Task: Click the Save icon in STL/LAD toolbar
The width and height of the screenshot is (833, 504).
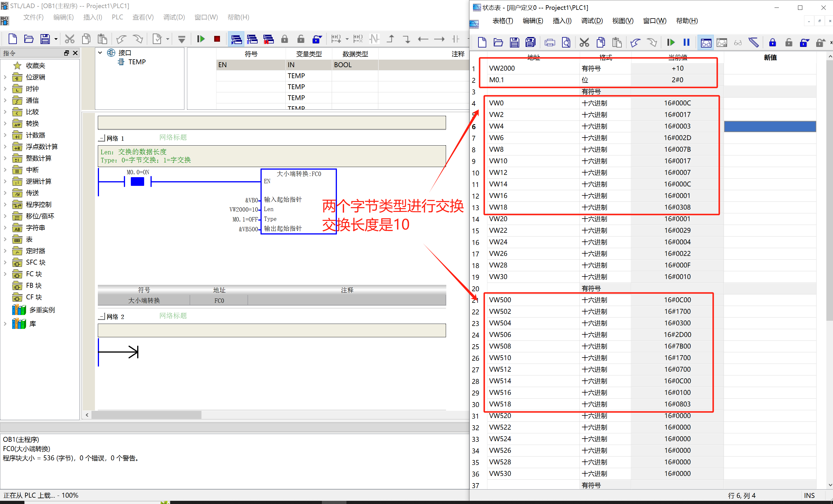Action: pos(45,39)
